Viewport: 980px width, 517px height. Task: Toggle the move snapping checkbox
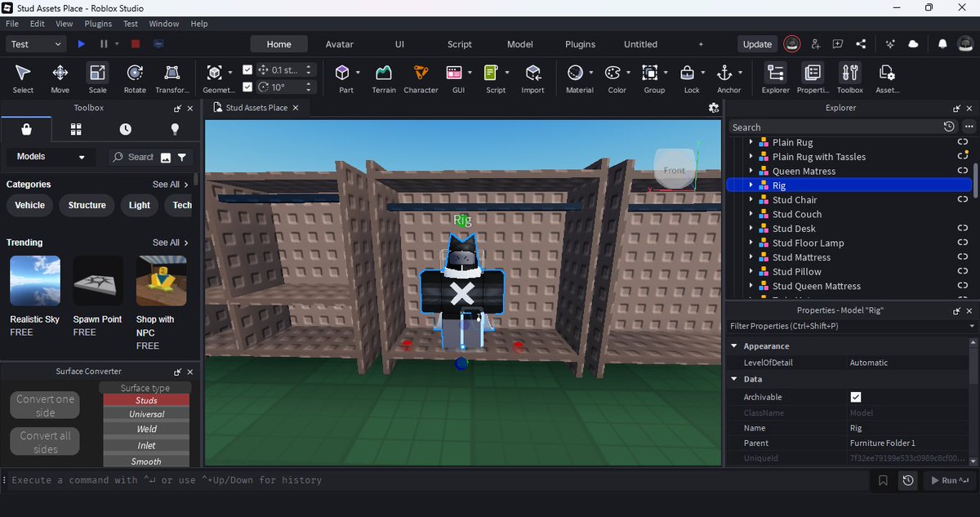tap(248, 70)
